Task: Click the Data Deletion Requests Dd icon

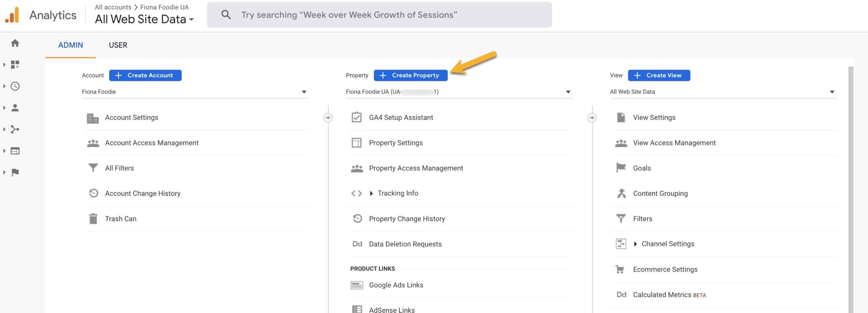Action: point(357,244)
